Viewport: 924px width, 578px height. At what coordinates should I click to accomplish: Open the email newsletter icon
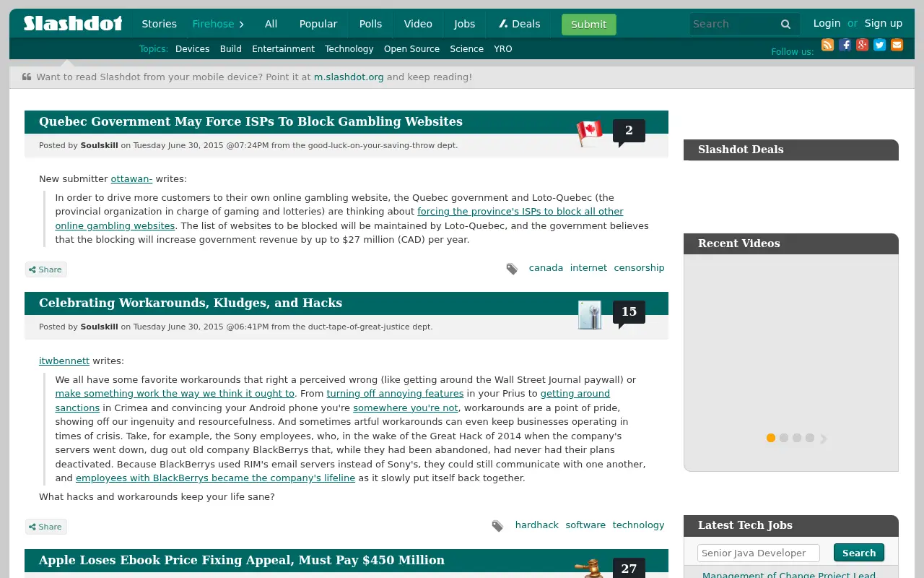(x=897, y=45)
